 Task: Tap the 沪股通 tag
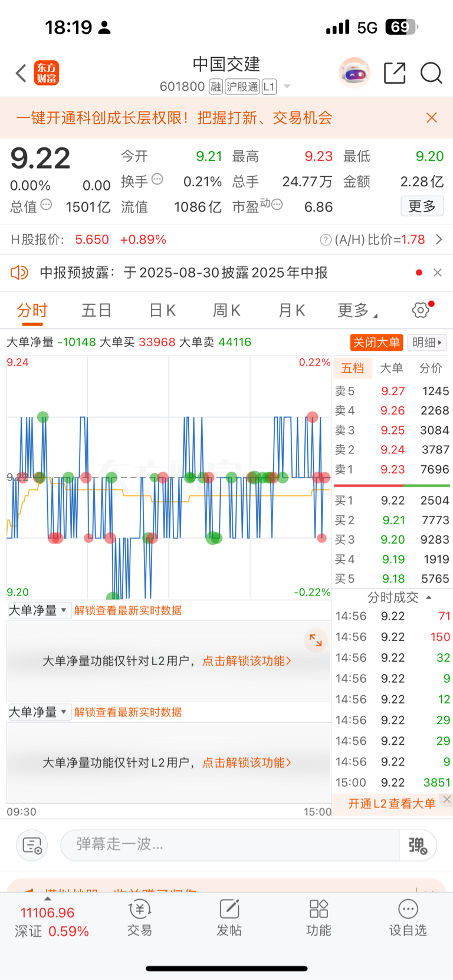242,87
